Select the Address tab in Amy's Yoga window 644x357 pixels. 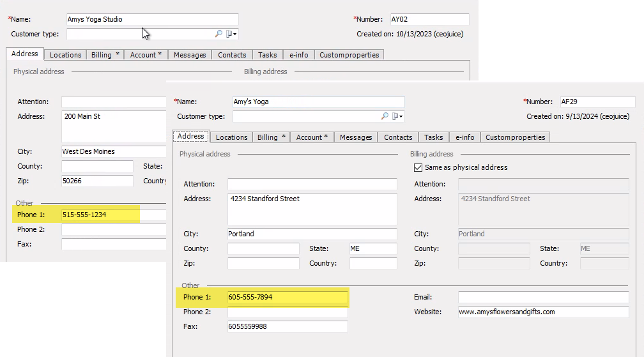pos(191,136)
